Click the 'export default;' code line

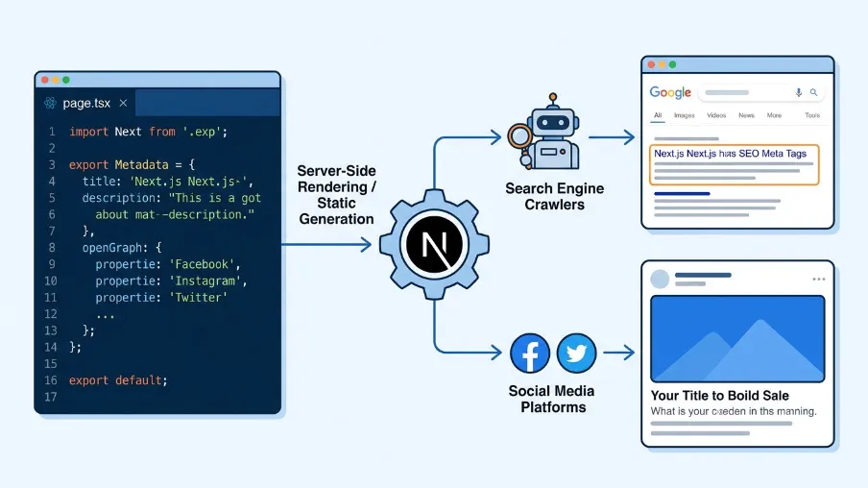pos(118,380)
